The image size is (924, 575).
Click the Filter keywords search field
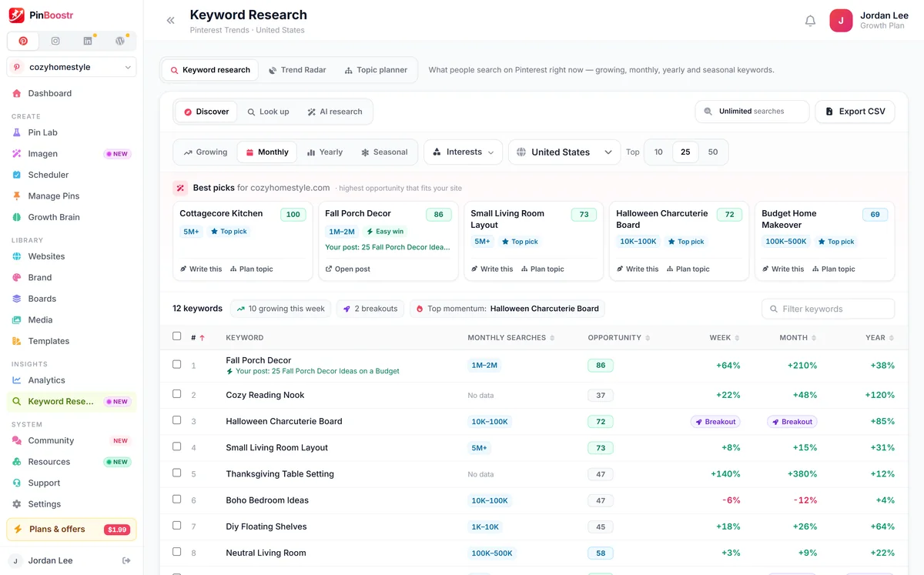(828, 309)
